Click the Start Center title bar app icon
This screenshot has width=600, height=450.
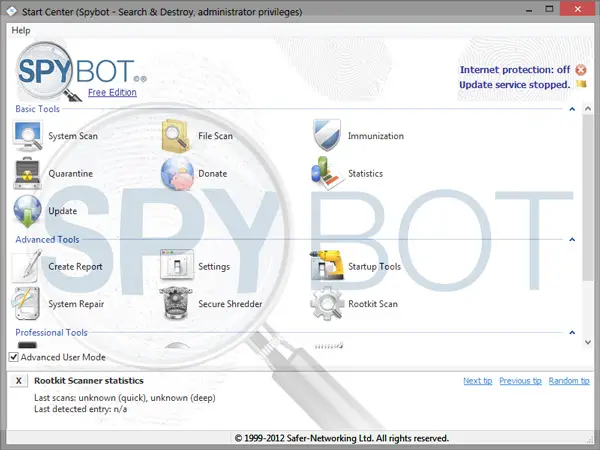tap(11, 11)
